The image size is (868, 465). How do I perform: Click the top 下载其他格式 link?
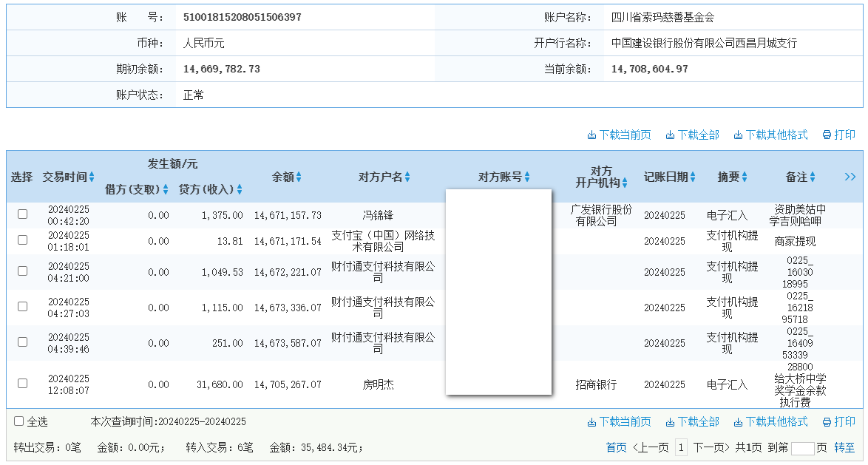click(x=770, y=135)
